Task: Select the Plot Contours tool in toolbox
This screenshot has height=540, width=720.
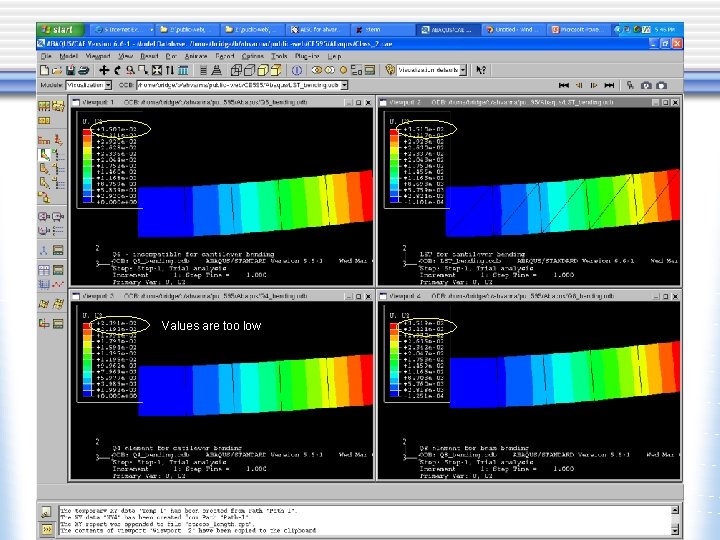Action: pos(45,154)
